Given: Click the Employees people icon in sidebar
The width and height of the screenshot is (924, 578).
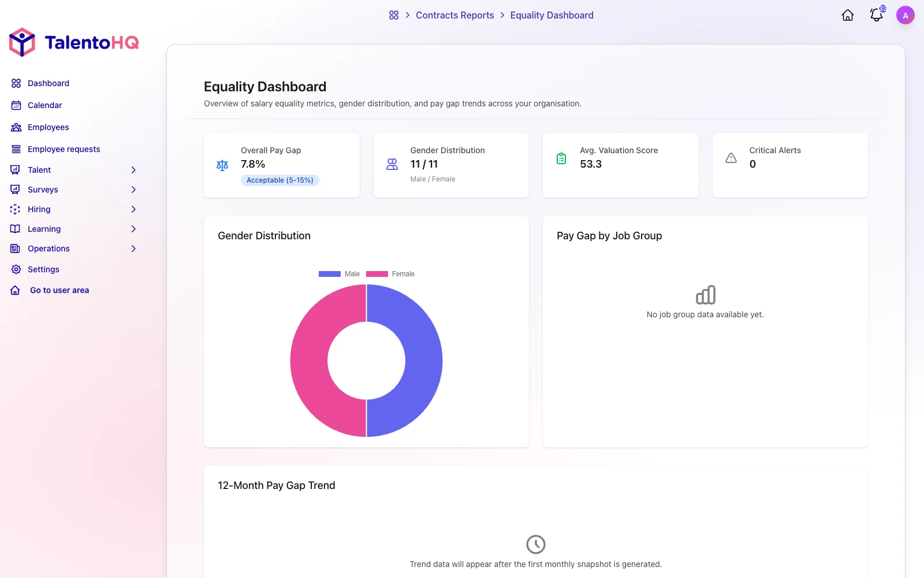Looking at the screenshot, I should coord(16,127).
